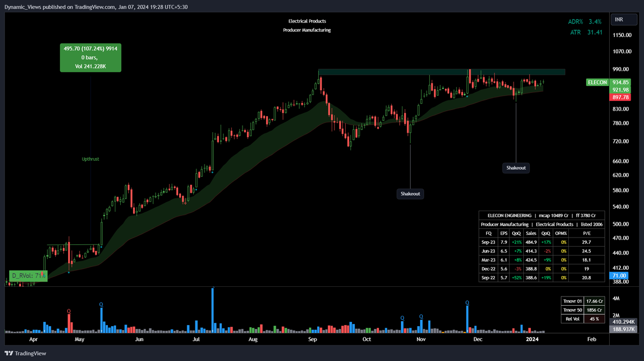The image size is (644, 361).
Task: Click the Upthrust annotation label
Action: (x=90, y=159)
